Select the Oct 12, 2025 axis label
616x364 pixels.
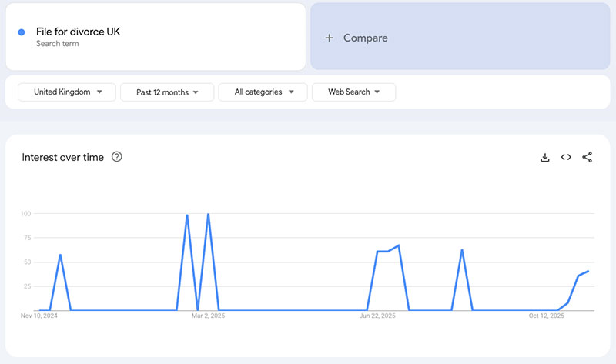click(546, 316)
